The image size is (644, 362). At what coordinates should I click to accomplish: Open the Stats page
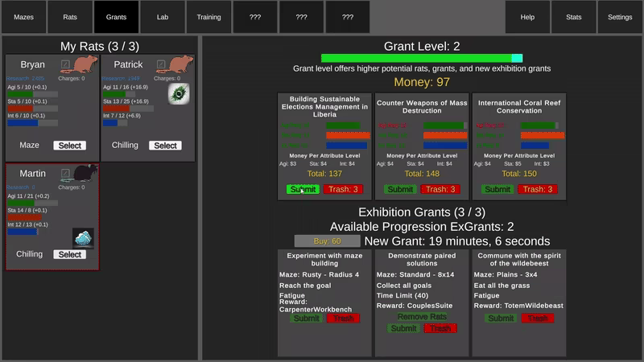pos(574,17)
